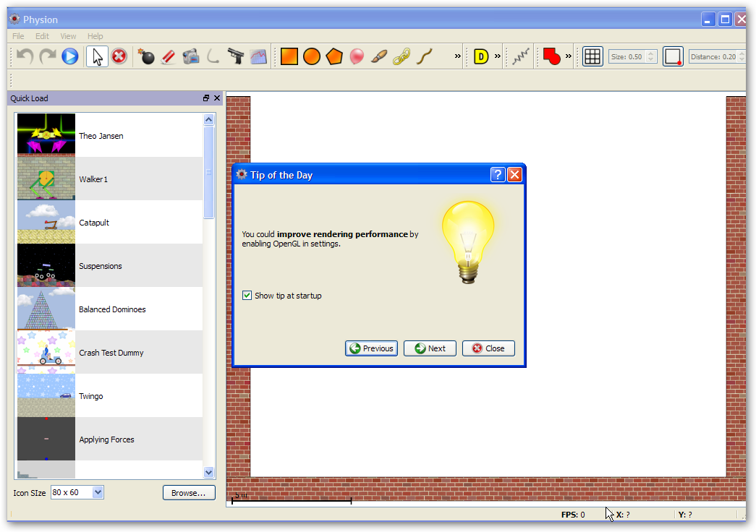Open the File menu

coord(18,36)
